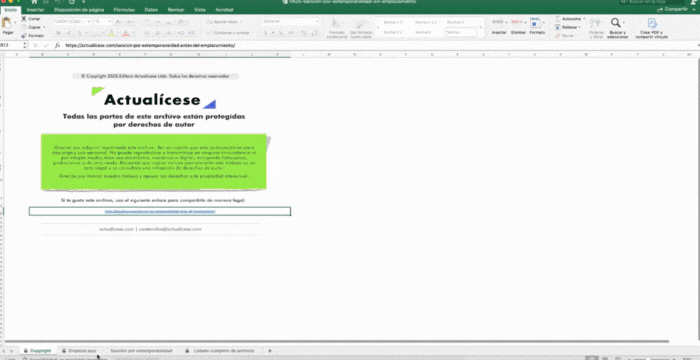Screen dimensions: 700x360
Task: Click the formula bar URL text
Action: pyautogui.click(x=150, y=46)
